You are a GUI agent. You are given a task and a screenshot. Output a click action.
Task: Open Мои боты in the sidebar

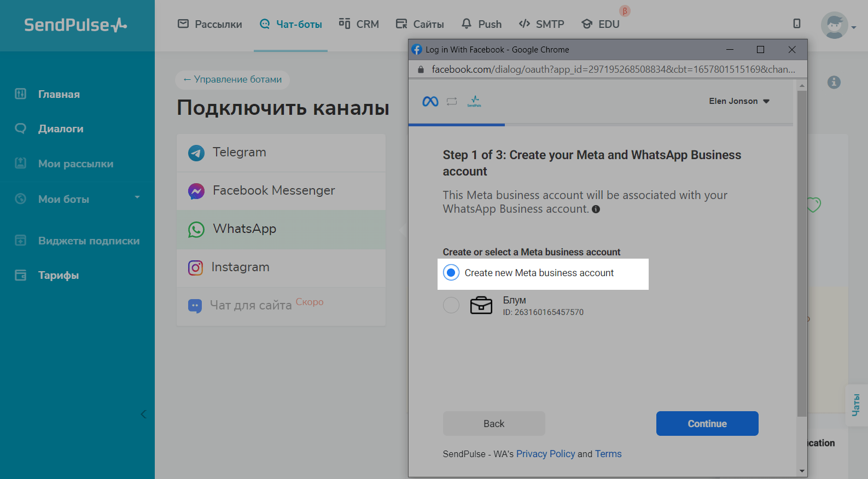pyautogui.click(x=63, y=199)
